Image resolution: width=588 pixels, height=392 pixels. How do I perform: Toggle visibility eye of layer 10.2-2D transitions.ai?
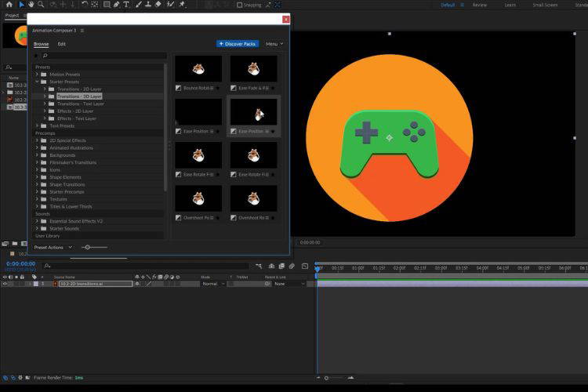[5, 284]
